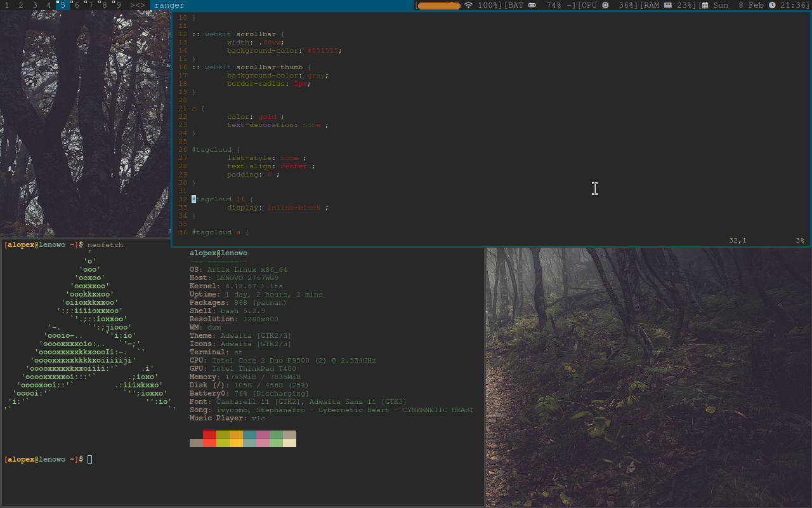Switch to dwm tag 9

tap(119, 5)
